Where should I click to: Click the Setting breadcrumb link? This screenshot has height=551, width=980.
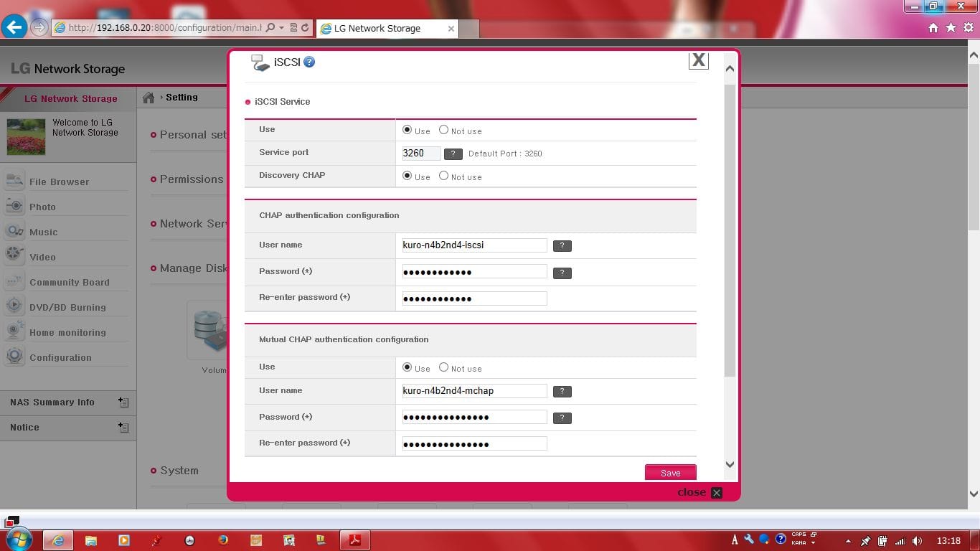click(182, 98)
